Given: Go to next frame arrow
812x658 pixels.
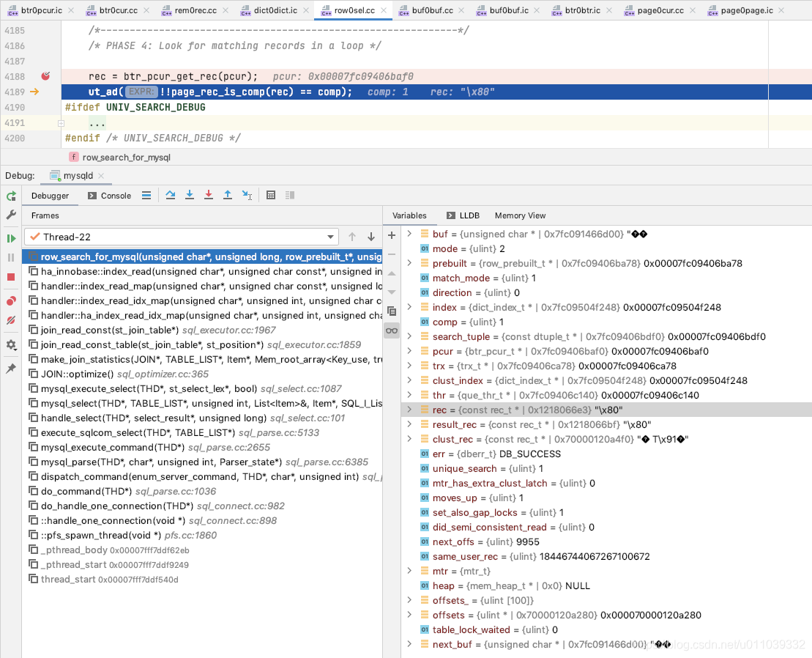Looking at the screenshot, I should (x=371, y=237).
